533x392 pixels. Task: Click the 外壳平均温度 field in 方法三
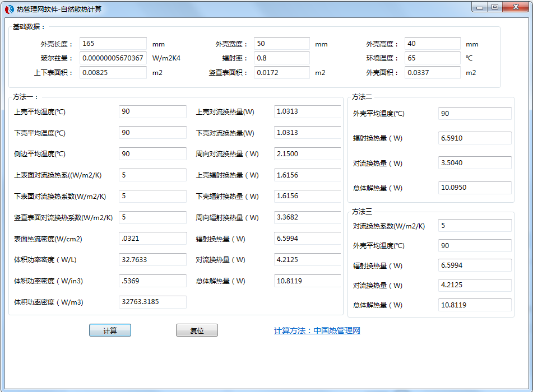pyautogui.click(x=475, y=245)
